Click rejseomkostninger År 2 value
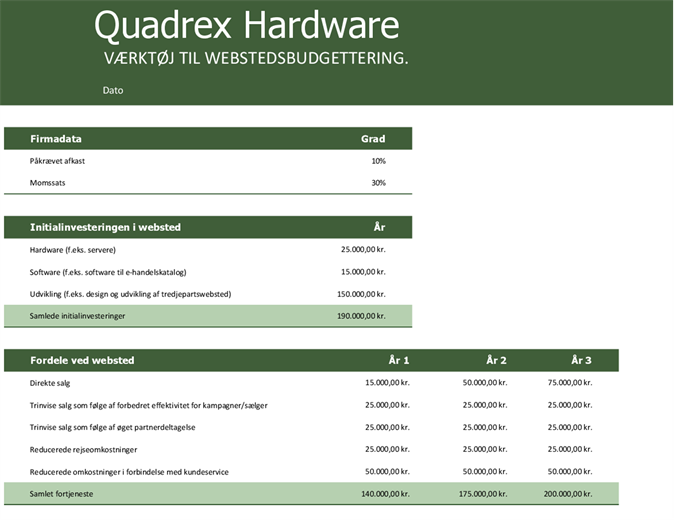 tap(485, 449)
